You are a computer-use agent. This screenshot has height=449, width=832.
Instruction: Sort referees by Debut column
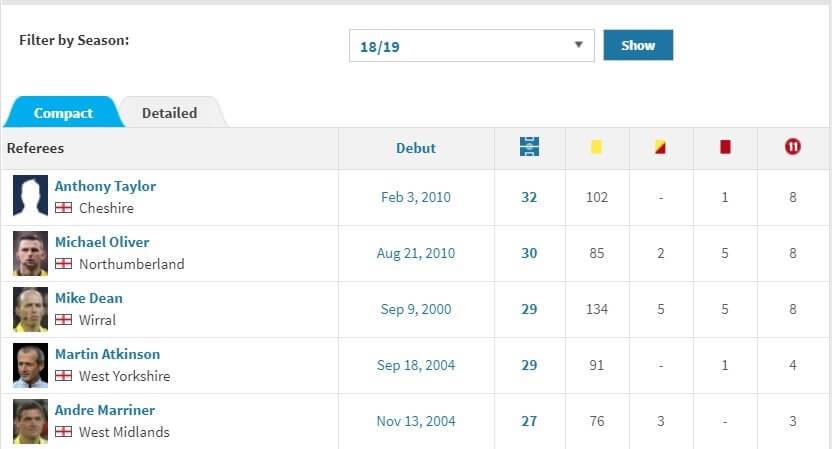pos(416,148)
